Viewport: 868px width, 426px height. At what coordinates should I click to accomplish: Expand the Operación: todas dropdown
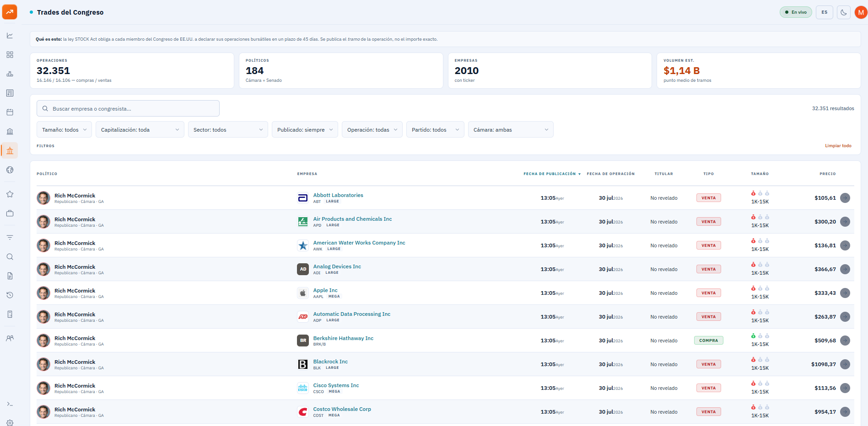click(x=372, y=130)
